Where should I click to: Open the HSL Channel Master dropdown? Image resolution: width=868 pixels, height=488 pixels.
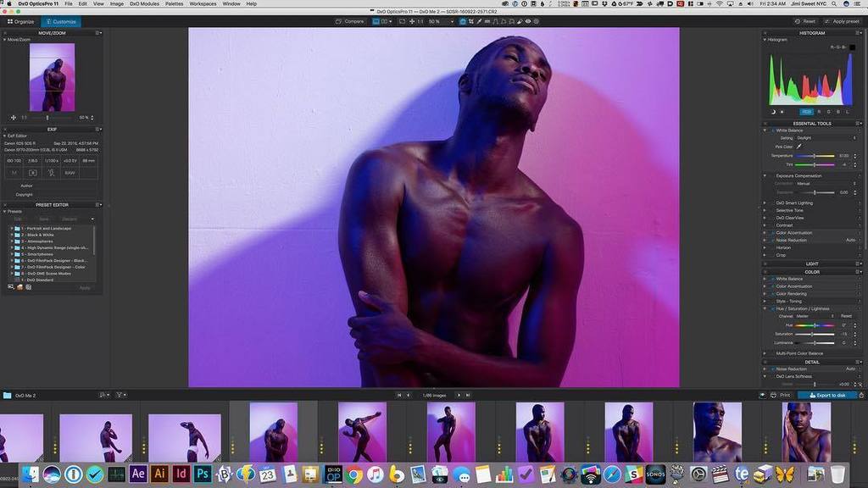pyautogui.click(x=815, y=316)
